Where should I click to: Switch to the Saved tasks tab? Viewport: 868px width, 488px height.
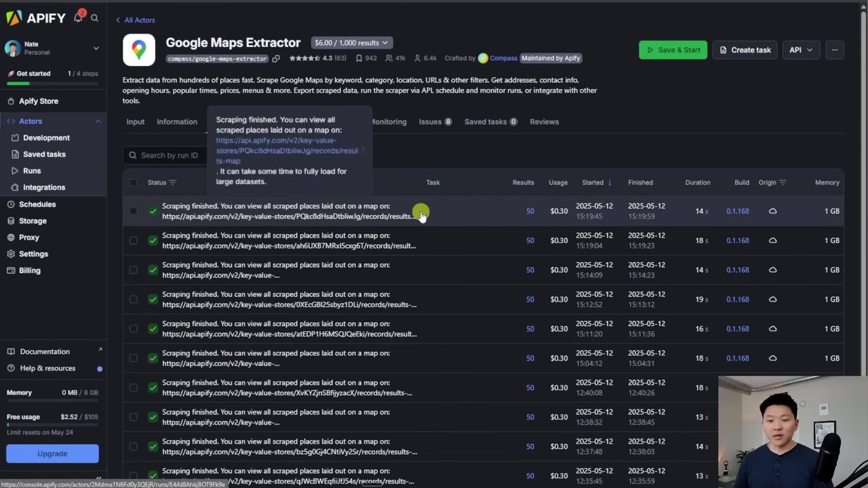pyautogui.click(x=491, y=122)
